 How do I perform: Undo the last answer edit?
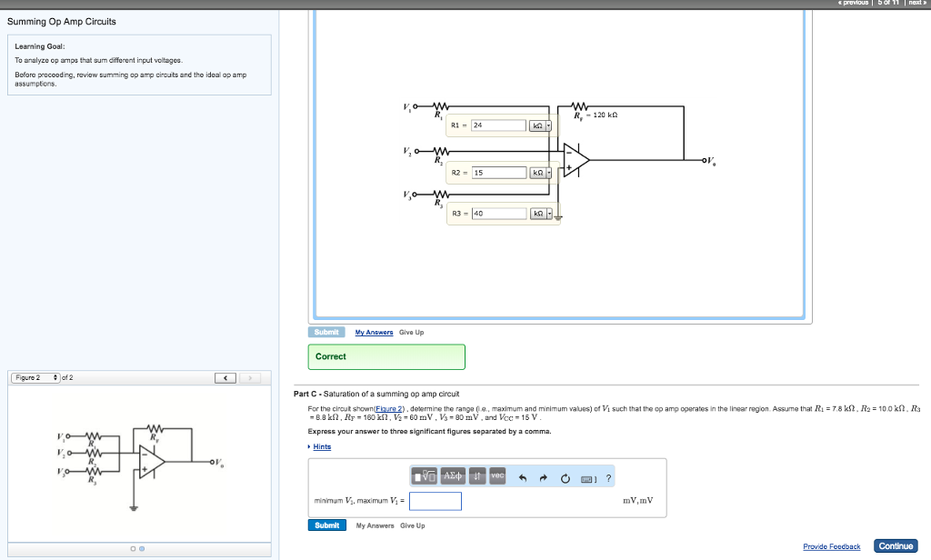tap(522, 475)
